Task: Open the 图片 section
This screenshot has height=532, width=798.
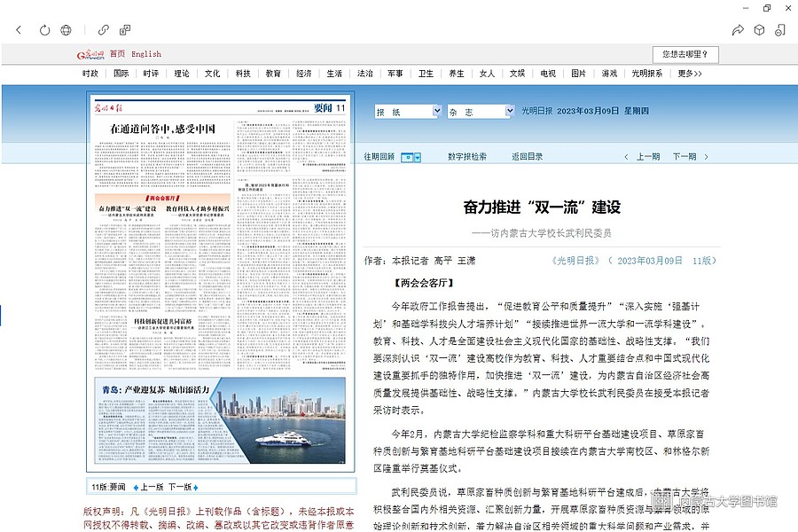Action: 578,74
